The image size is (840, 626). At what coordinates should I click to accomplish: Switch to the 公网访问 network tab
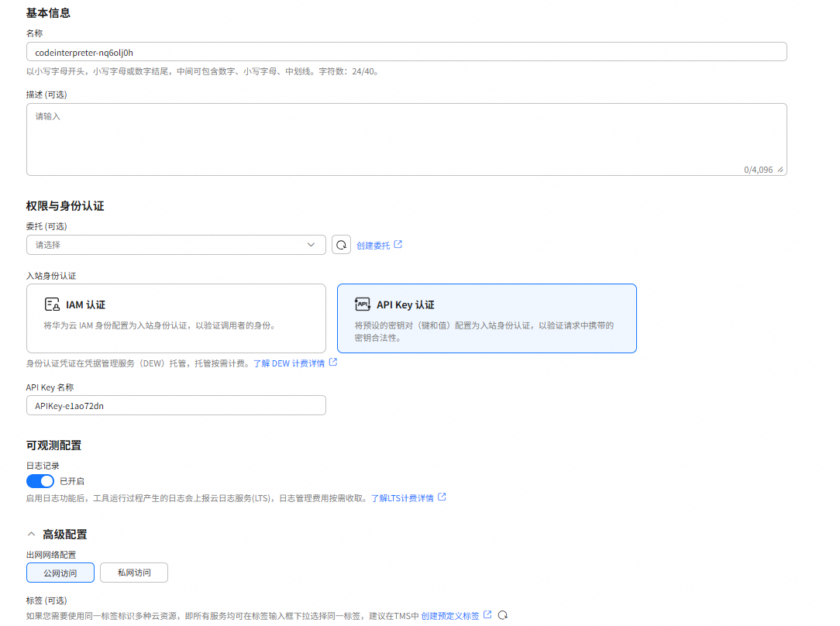click(x=60, y=573)
